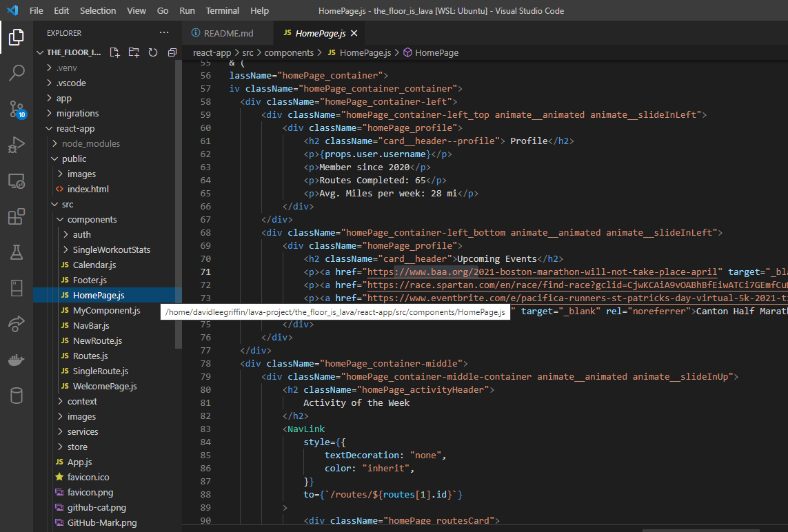Viewport: 788px width, 532px height.
Task: Refresh the Explorer file tree
Action: [x=153, y=52]
